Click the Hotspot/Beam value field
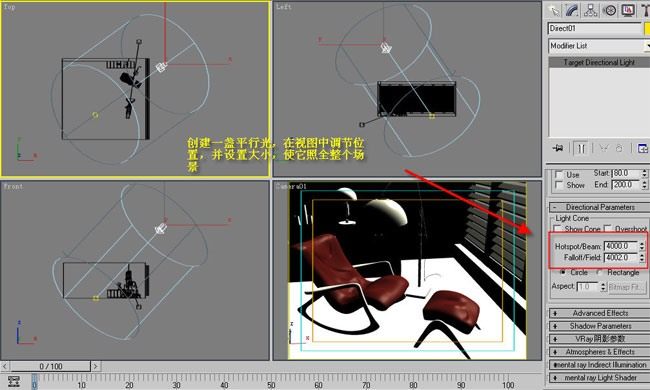Screen dimensions: 650x390 (x=621, y=246)
